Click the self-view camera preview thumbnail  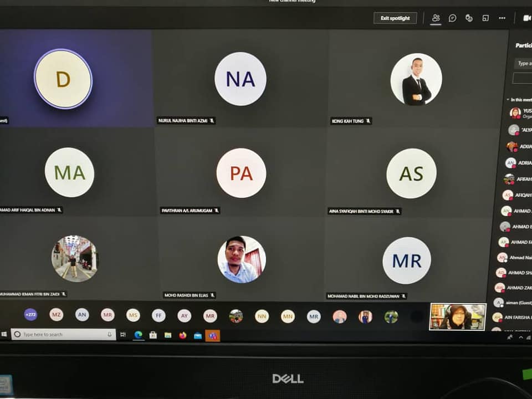pos(458,316)
